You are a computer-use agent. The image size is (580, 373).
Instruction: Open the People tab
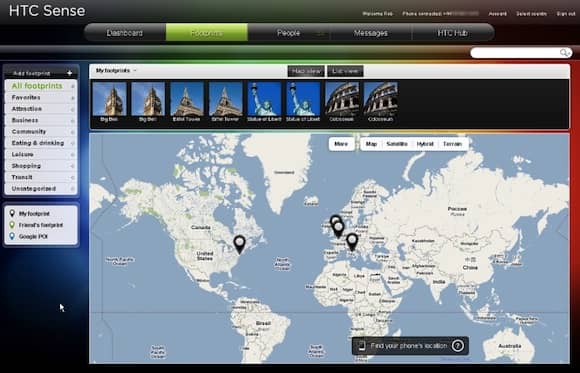pyautogui.click(x=289, y=33)
